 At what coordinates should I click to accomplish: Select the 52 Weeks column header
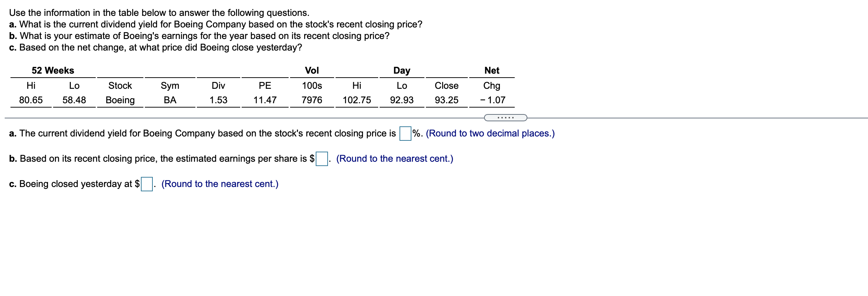click(52, 70)
